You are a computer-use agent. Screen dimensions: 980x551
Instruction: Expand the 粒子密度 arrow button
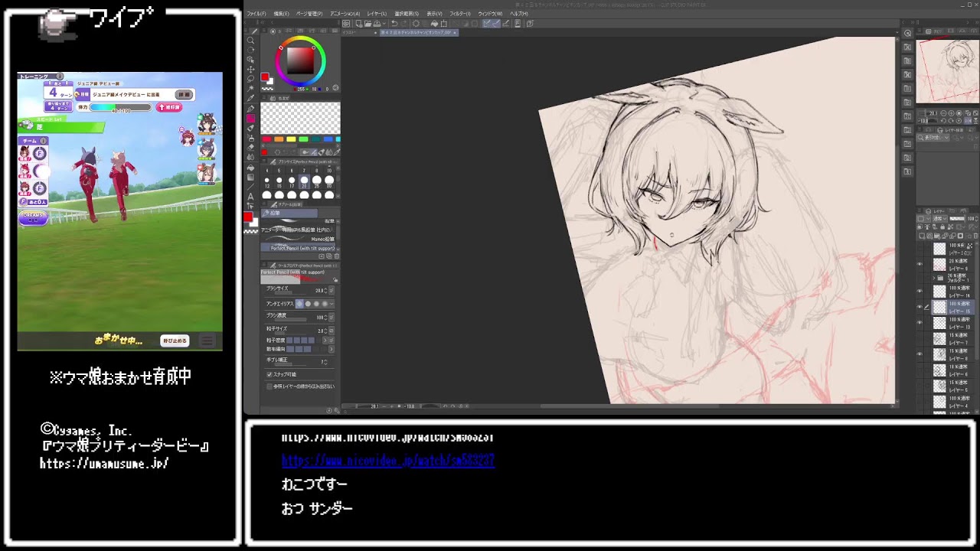click(x=325, y=340)
